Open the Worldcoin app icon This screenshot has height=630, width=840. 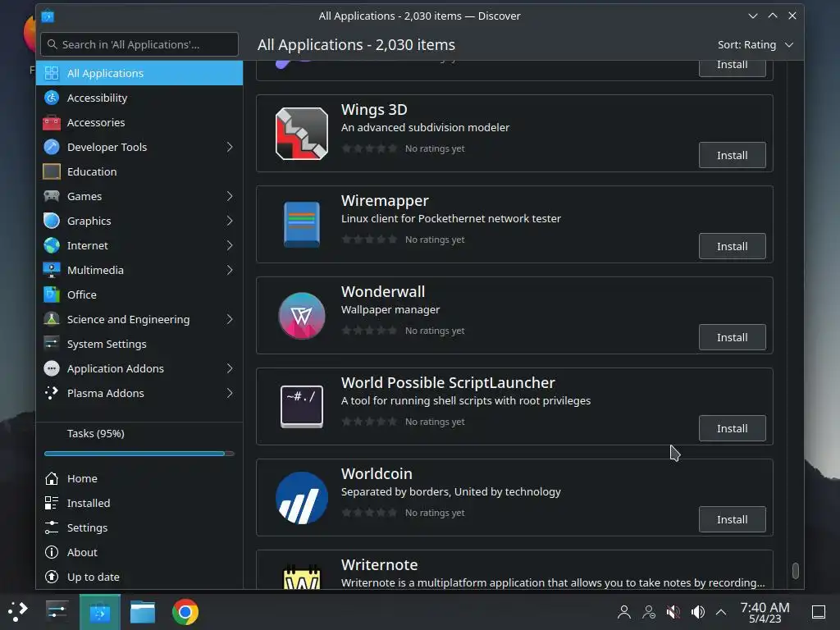coord(302,498)
